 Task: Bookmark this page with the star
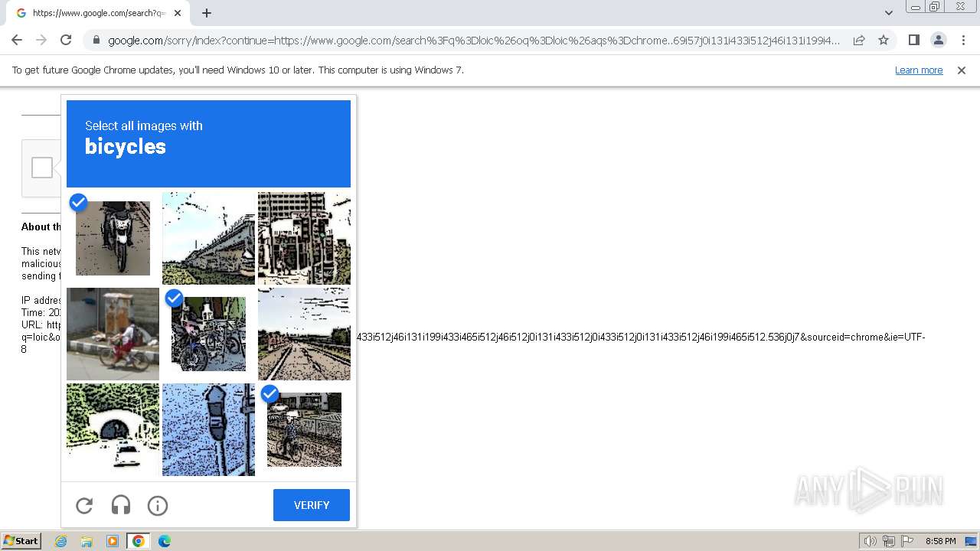pos(884,40)
